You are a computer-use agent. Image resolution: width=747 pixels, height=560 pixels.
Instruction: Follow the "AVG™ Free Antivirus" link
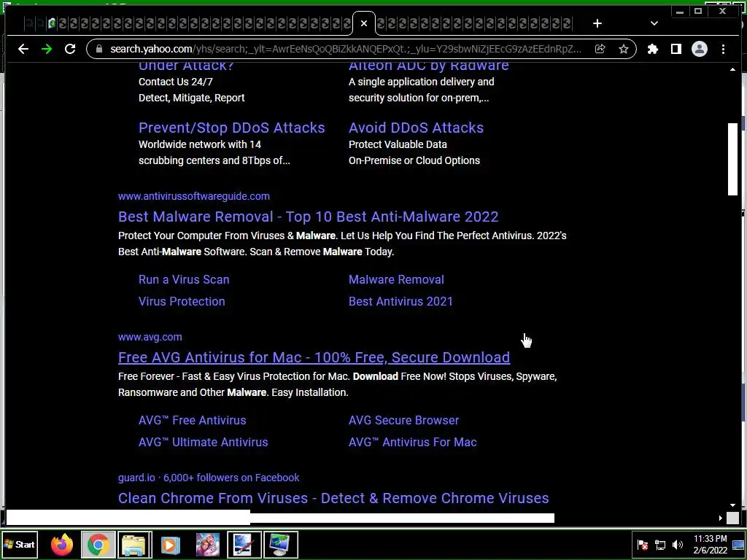pyautogui.click(x=192, y=421)
